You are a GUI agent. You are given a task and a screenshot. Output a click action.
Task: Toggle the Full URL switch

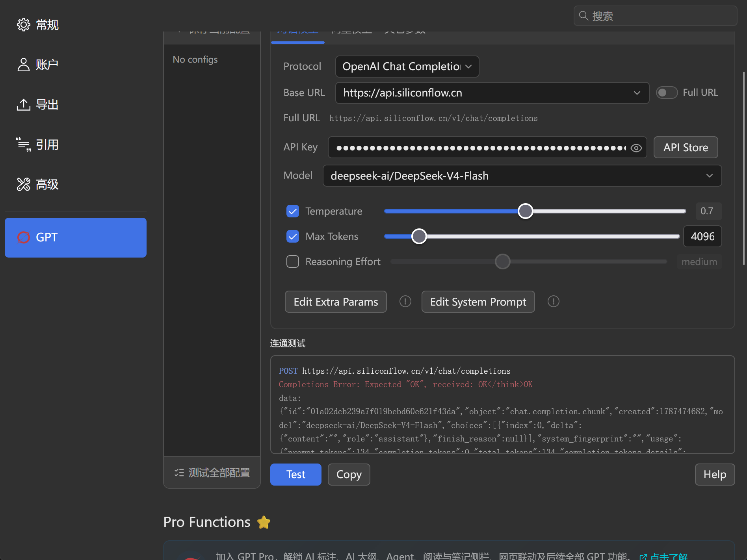[667, 93]
